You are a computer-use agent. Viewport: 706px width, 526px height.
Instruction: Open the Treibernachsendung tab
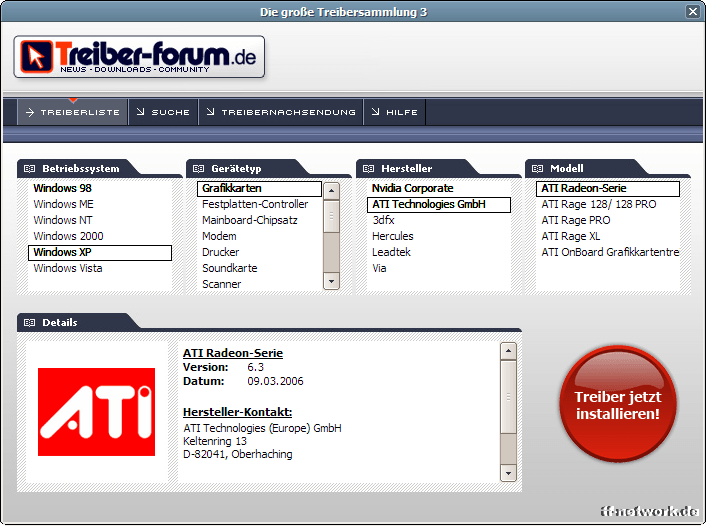pyautogui.click(x=281, y=112)
